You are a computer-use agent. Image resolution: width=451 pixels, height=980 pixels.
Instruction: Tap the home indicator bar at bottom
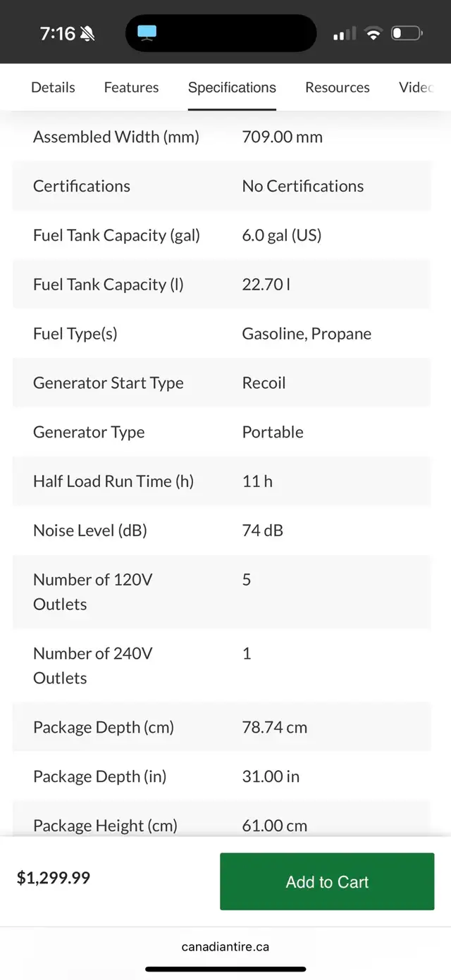[225, 969]
